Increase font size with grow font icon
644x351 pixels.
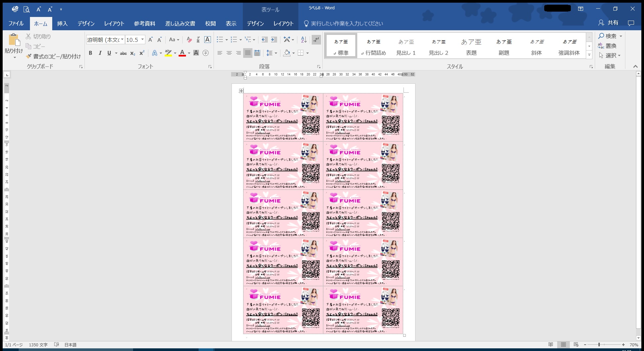tap(150, 40)
